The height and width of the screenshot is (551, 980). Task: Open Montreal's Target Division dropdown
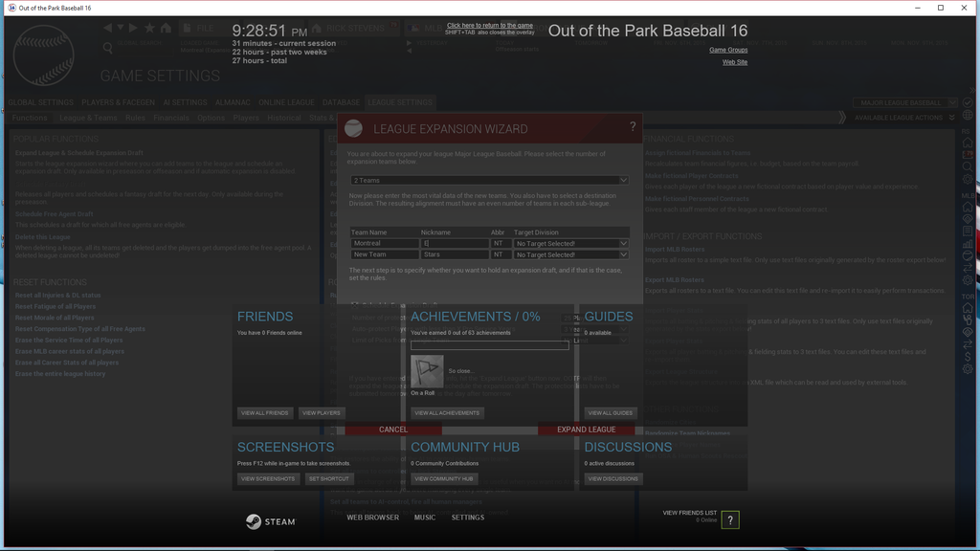(x=570, y=242)
